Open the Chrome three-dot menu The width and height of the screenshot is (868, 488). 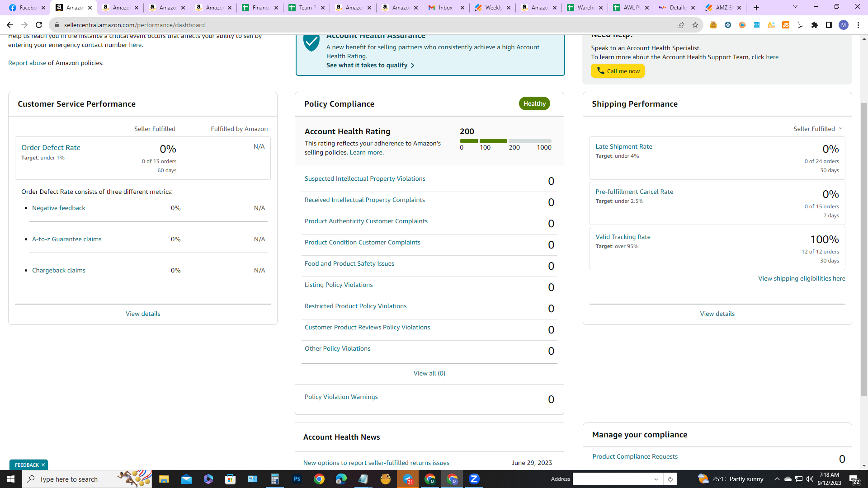coord(858,25)
